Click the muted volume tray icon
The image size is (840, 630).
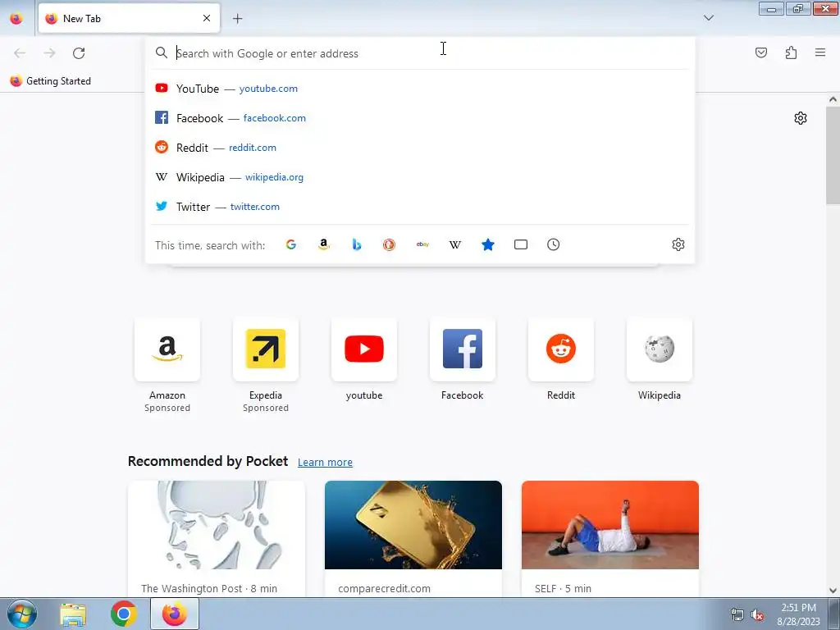click(757, 615)
